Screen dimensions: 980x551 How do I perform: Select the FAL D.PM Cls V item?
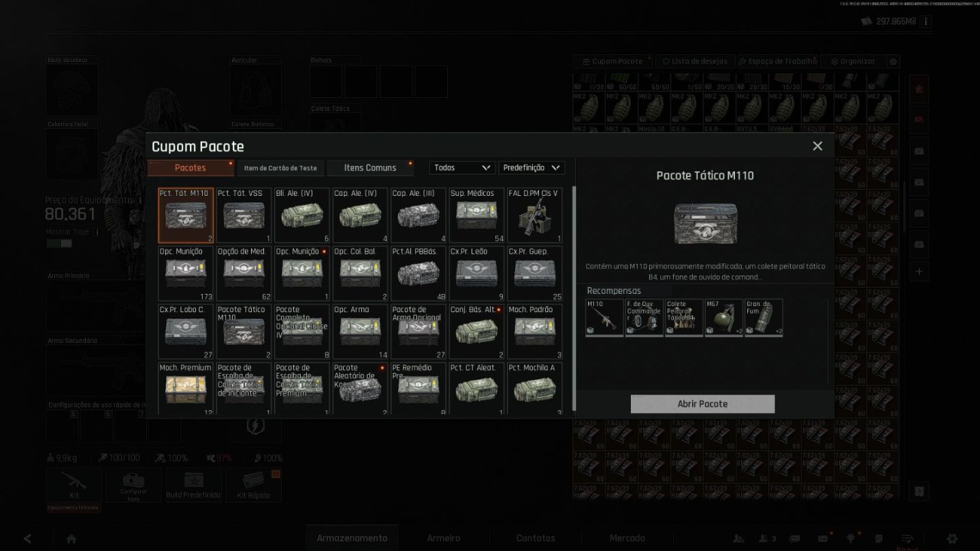(x=535, y=216)
